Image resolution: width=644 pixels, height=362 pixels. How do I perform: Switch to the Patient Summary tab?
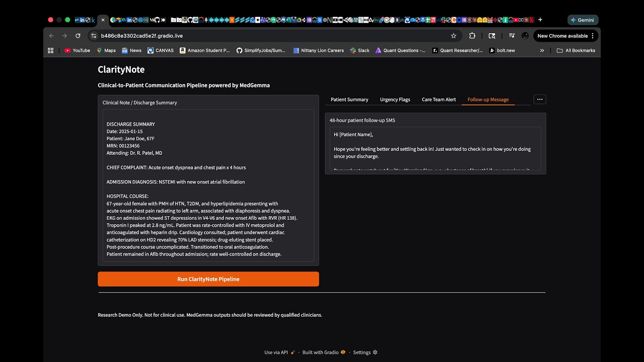pyautogui.click(x=350, y=100)
